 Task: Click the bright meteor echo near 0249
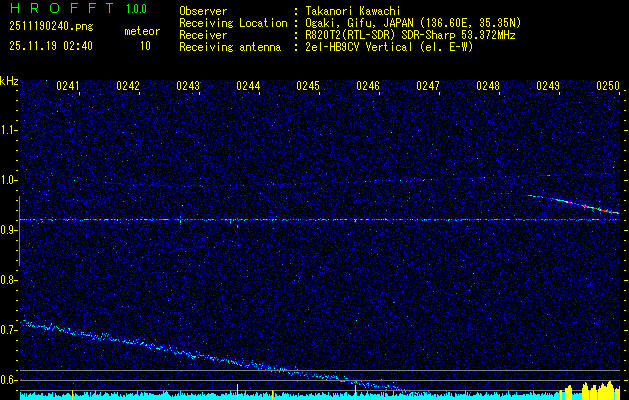(575, 203)
